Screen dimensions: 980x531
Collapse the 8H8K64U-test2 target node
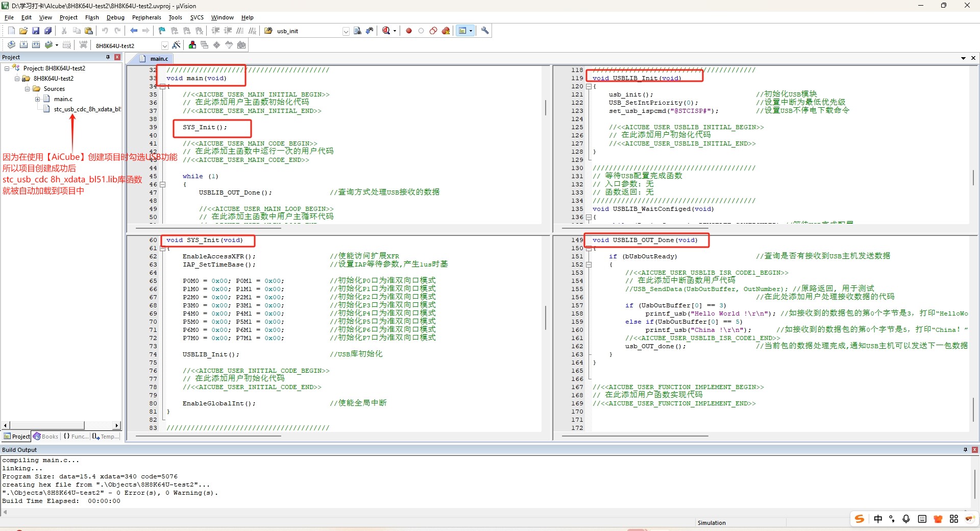pos(17,79)
